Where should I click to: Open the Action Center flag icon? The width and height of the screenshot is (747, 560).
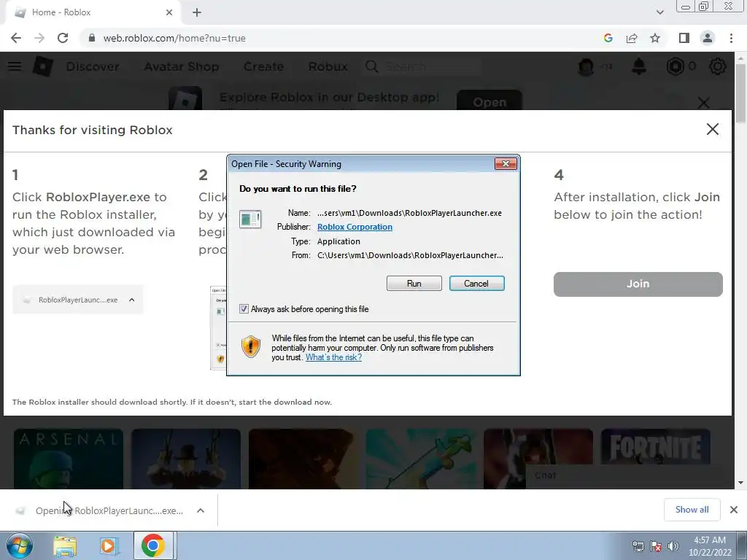click(656, 546)
